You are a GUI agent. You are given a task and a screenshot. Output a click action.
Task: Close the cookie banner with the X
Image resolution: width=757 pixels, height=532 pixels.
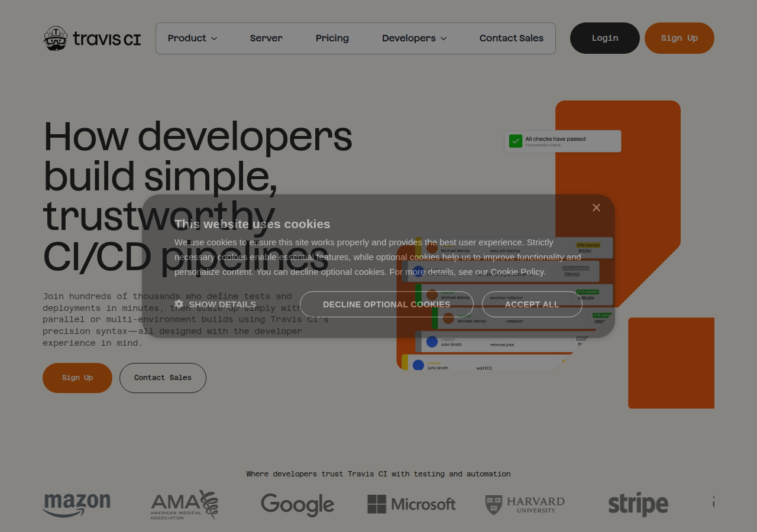(596, 207)
